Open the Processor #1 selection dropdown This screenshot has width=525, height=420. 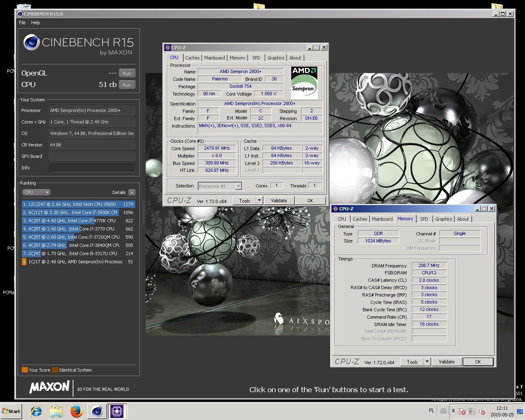click(x=220, y=186)
